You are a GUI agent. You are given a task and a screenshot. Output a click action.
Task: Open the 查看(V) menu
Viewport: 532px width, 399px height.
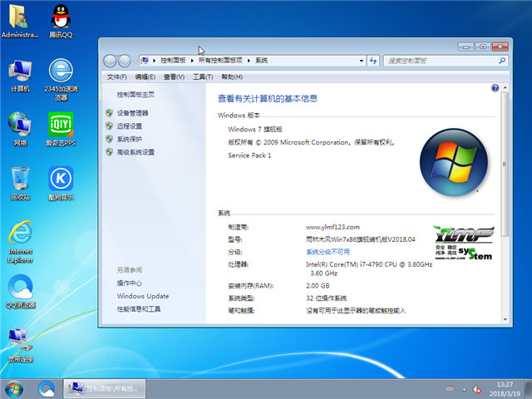click(174, 77)
